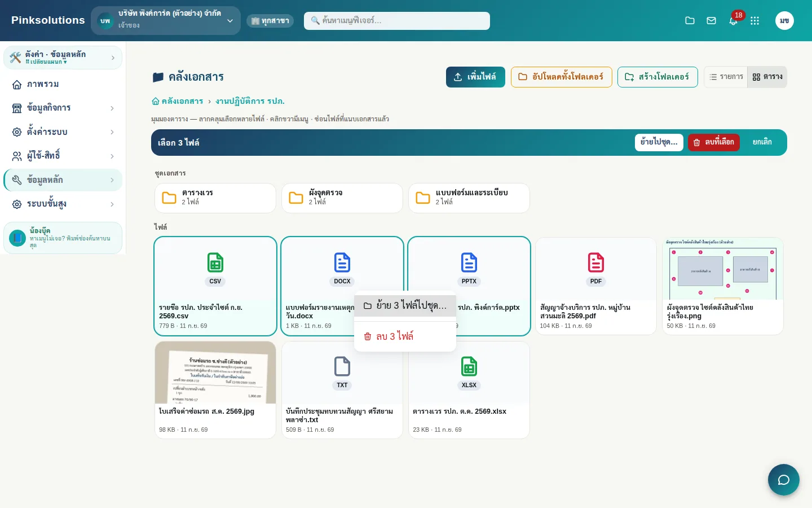
Task: Click file name ไบเสร็จค่าซ่อมรถ ส.ค. 2569.jpg
Action: 206,411
